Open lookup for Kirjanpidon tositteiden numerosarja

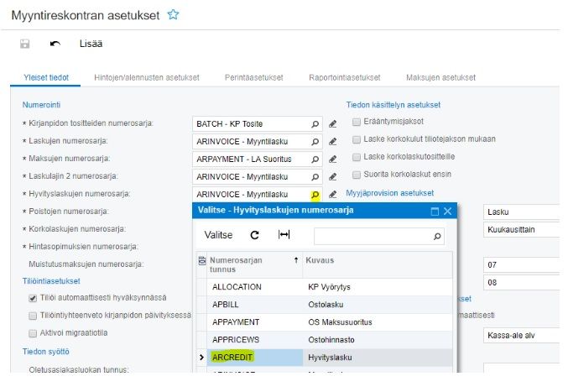[315, 123]
